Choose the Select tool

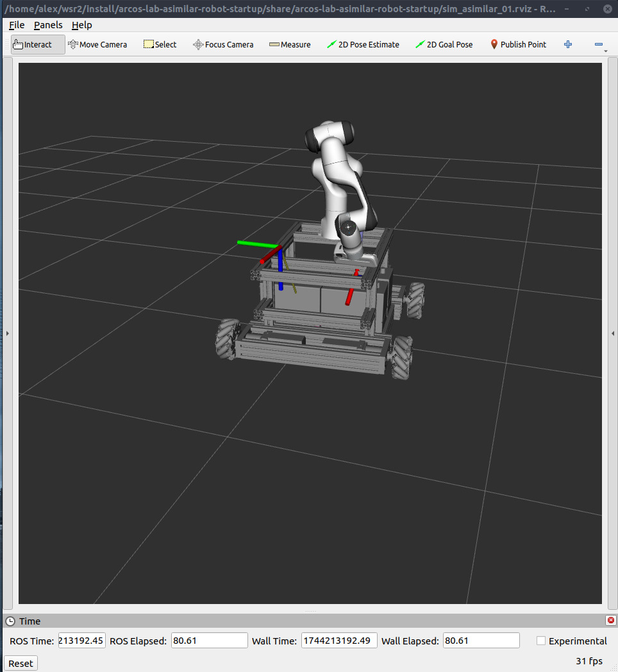tap(159, 44)
